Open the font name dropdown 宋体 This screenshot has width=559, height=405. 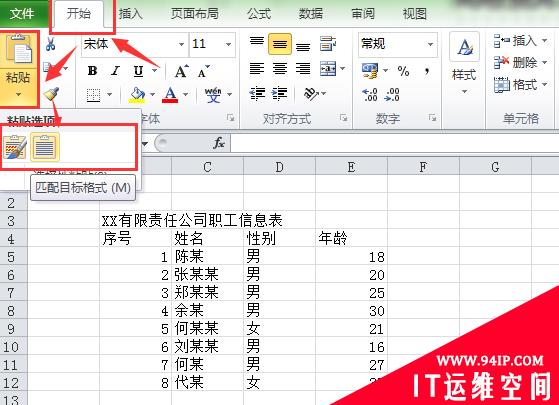[181, 44]
